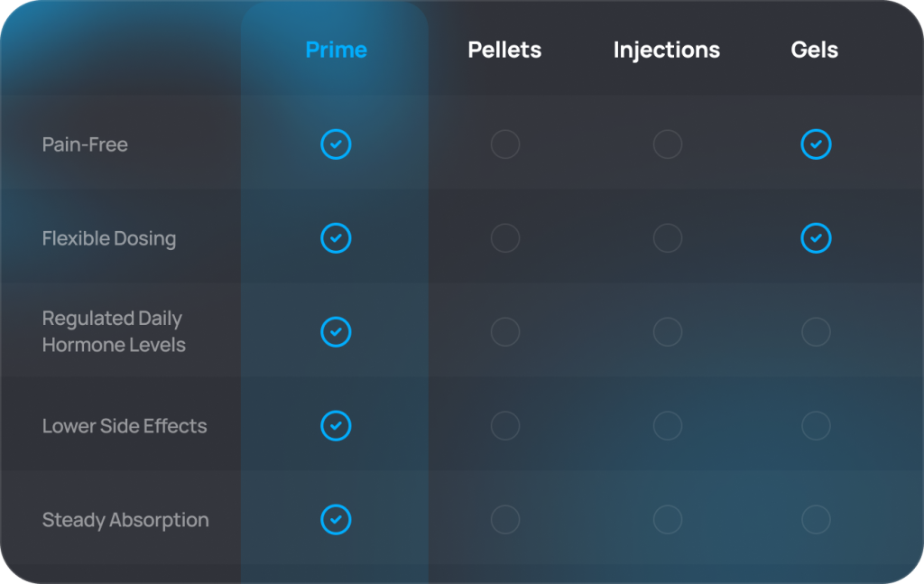Click Prime's Pain-Free checkmark icon
The width and height of the screenshot is (924, 584).
pos(336,144)
